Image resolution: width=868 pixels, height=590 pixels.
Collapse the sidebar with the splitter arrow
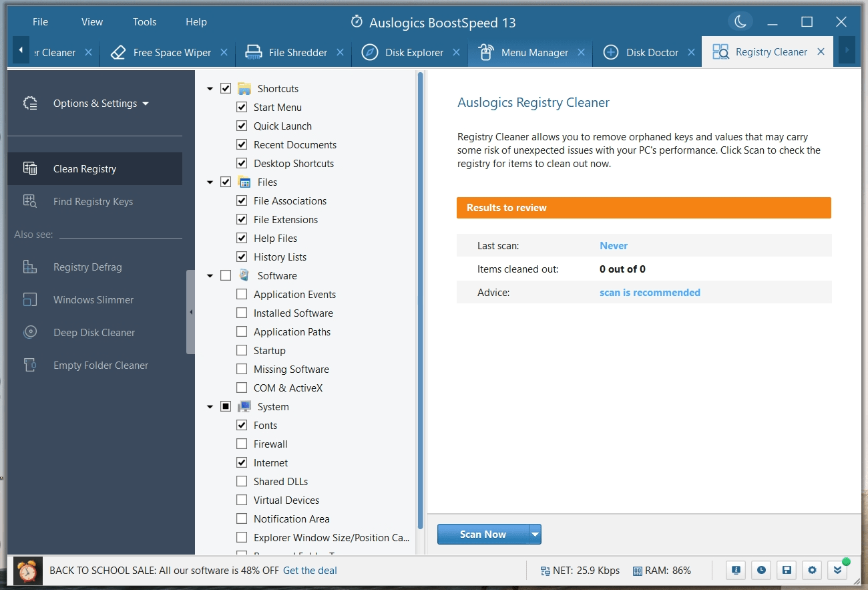coord(191,312)
